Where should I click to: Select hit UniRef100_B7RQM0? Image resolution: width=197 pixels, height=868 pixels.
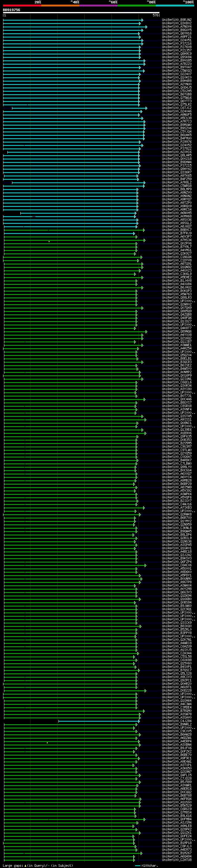[x=177, y=711]
